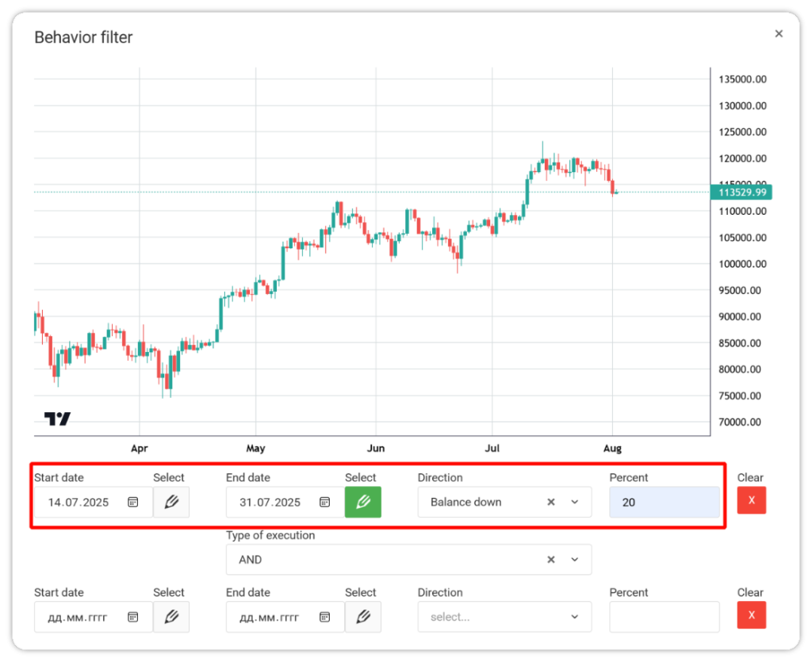Click the pencil Select button beside 14.07.2025

coord(171,502)
